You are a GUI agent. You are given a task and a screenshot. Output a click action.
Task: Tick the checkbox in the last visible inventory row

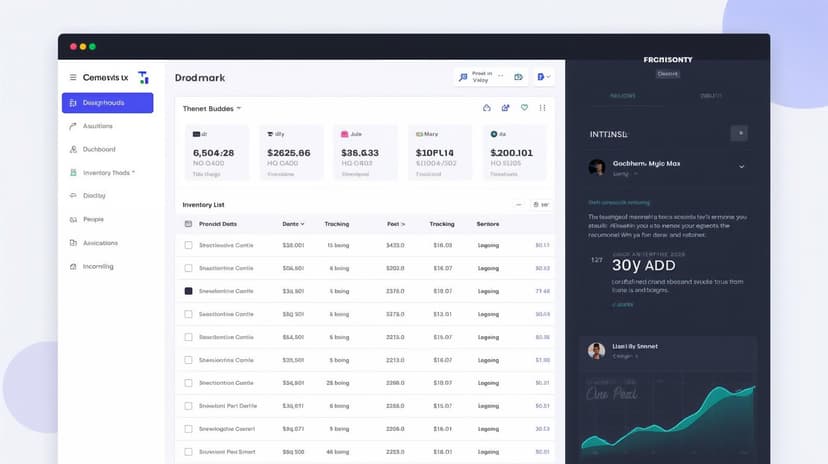pyautogui.click(x=188, y=452)
